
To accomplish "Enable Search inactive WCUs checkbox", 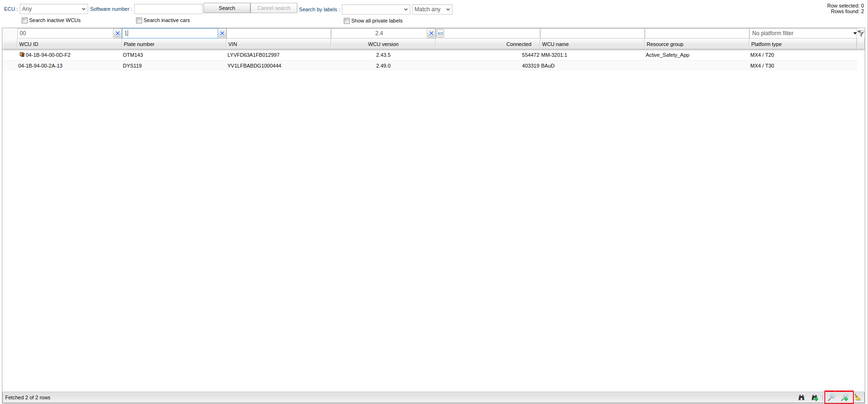I will point(24,21).
